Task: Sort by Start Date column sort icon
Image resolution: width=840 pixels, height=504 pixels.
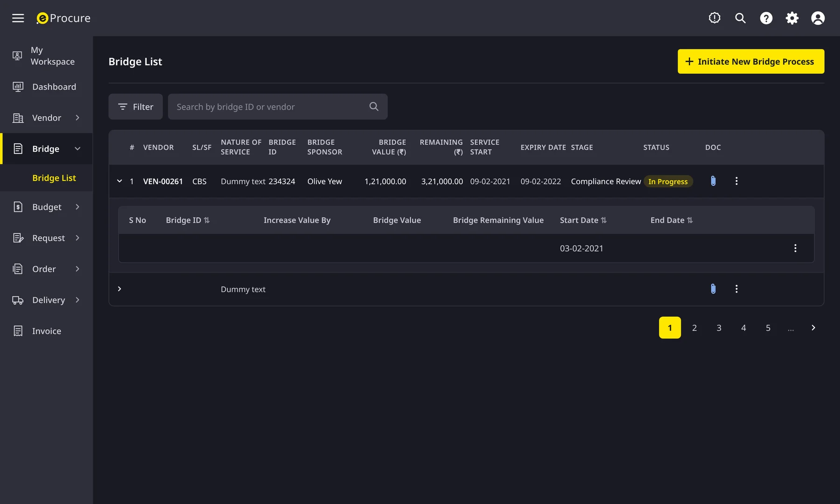Action: pyautogui.click(x=604, y=220)
